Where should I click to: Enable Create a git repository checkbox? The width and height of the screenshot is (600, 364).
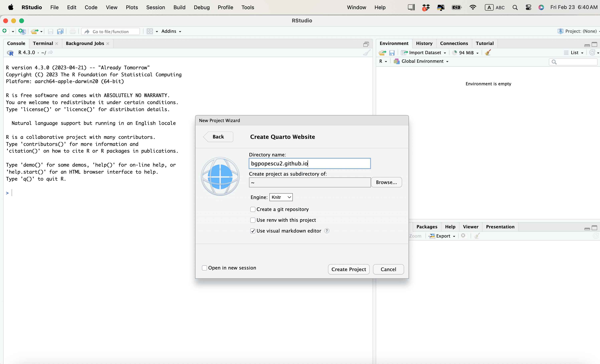tap(253, 209)
